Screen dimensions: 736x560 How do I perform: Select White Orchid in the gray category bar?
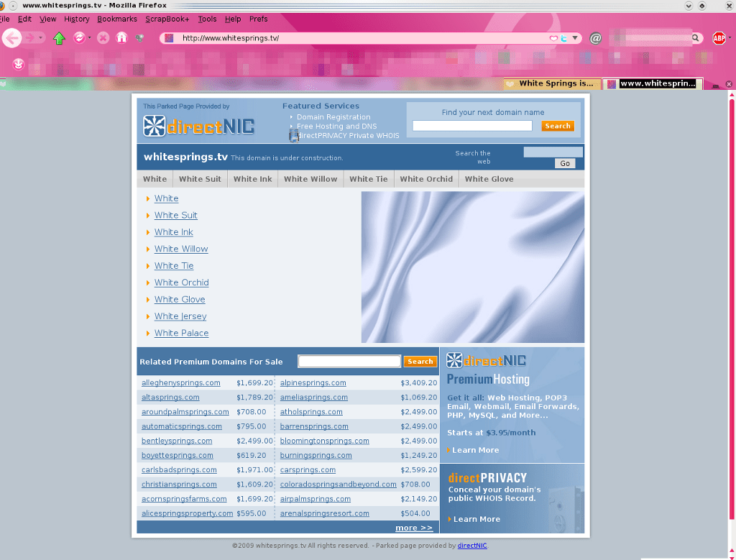tap(426, 179)
